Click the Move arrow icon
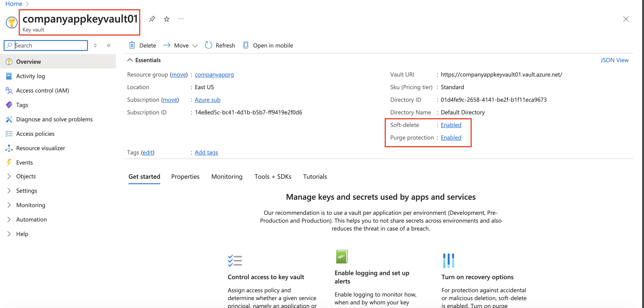This screenshot has height=308, width=644. pos(167,45)
